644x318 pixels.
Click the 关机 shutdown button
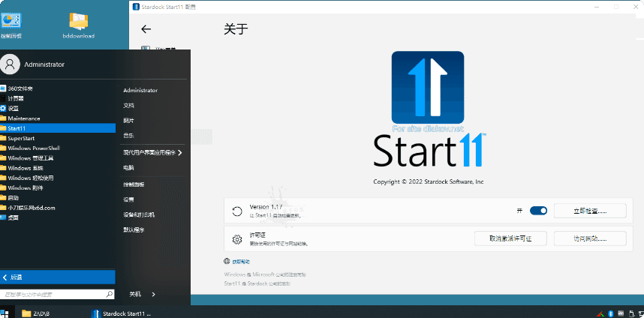pos(135,294)
